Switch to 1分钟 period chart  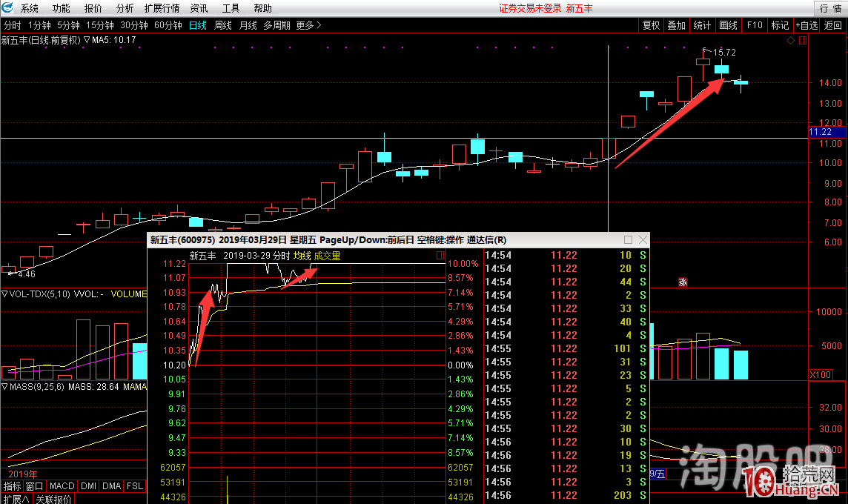pyautogui.click(x=39, y=25)
